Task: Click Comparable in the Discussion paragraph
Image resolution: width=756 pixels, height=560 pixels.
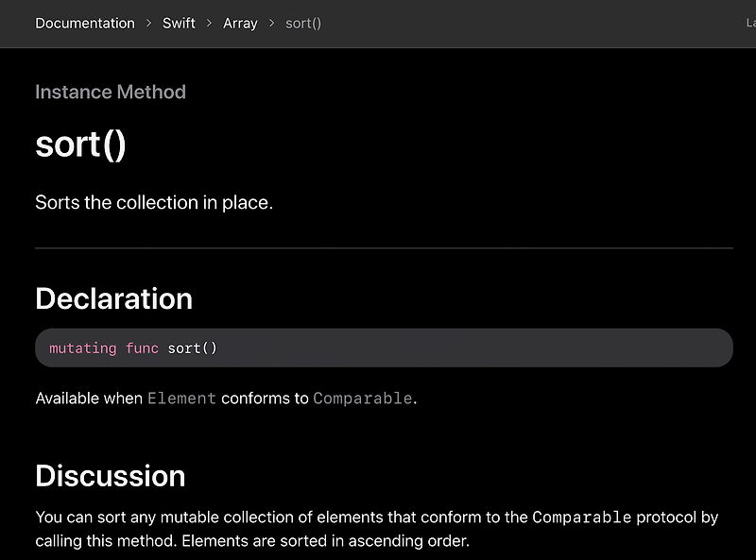Action: [582, 518]
